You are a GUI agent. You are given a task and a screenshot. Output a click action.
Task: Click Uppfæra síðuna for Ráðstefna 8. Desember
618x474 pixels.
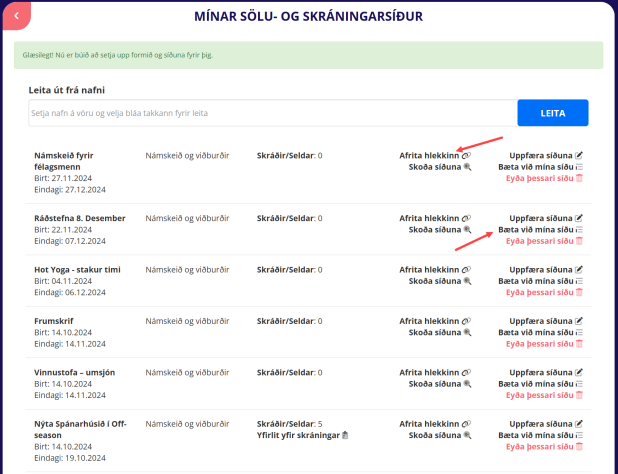[541, 218]
